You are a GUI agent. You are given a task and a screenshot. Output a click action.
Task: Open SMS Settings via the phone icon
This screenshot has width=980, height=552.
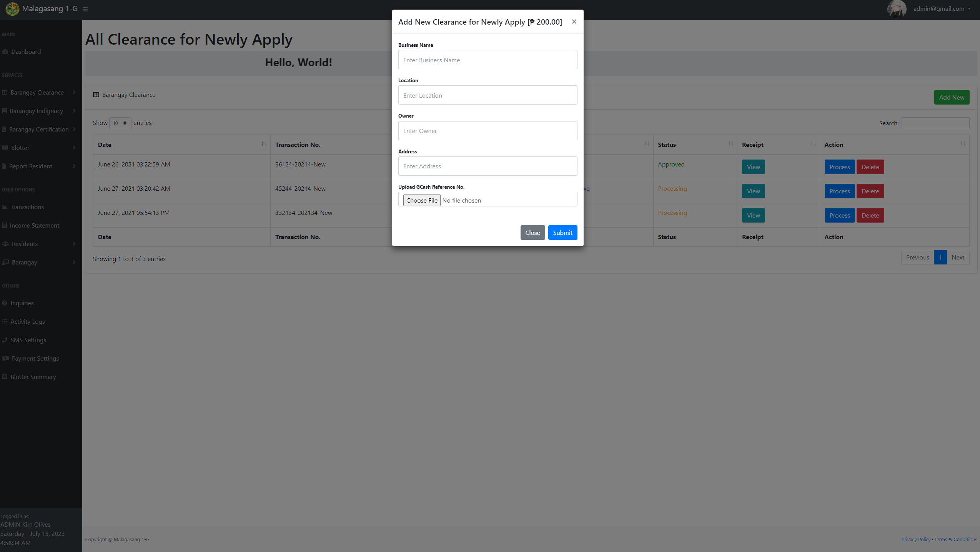(5, 340)
